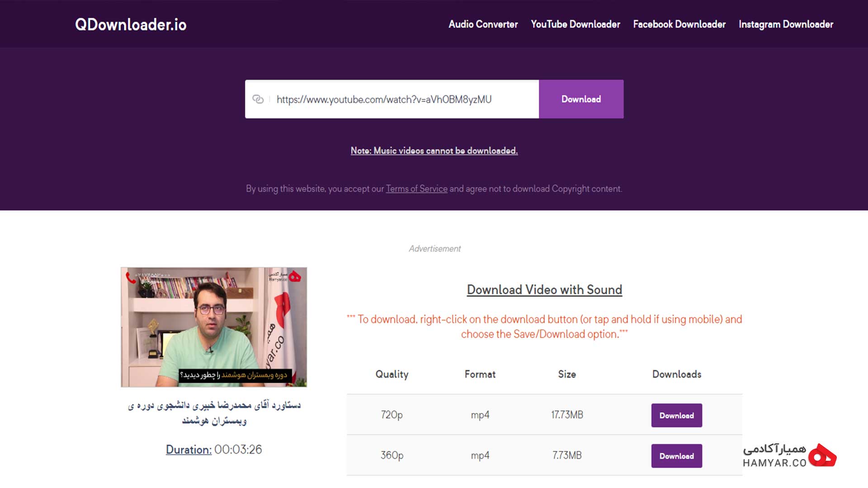Click the 360p quality cell
This screenshot has width=868, height=488.
click(x=392, y=455)
